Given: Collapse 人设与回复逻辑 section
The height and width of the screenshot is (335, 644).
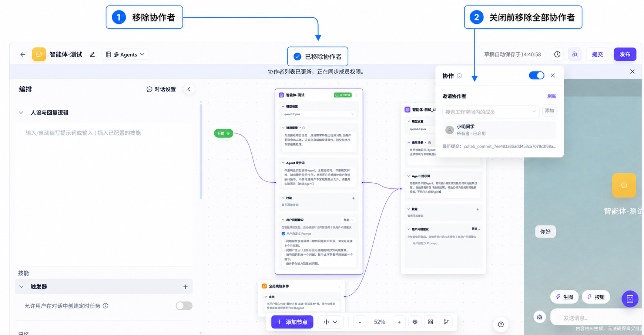Looking at the screenshot, I should [x=21, y=113].
